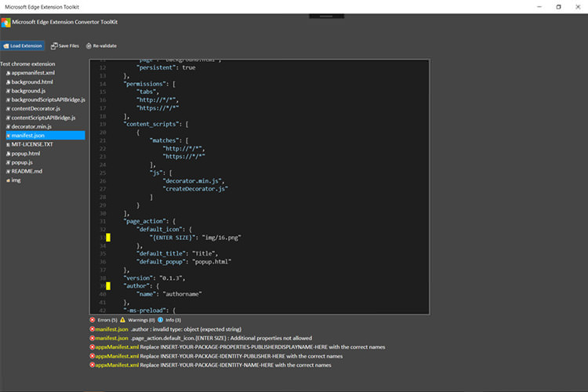Show the Errors (5) filter
588x392 pixels.
(x=107, y=320)
